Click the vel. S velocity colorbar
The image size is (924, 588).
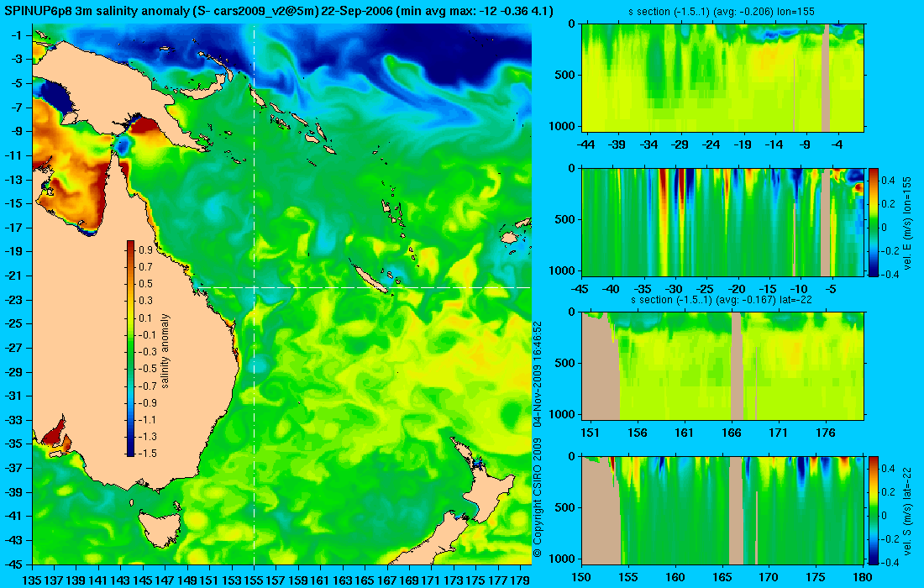(x=873, y=510)
